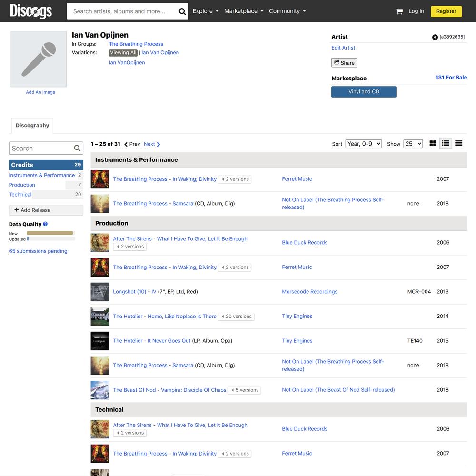The height and width of the screenshot is (476, 476).
Task: Switch to large thumbnail grid view
Action: pos(433,143)
